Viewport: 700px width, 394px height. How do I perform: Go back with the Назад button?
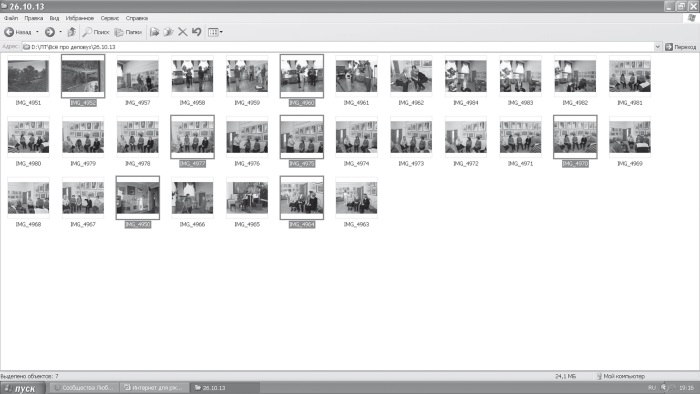(18, 32)
